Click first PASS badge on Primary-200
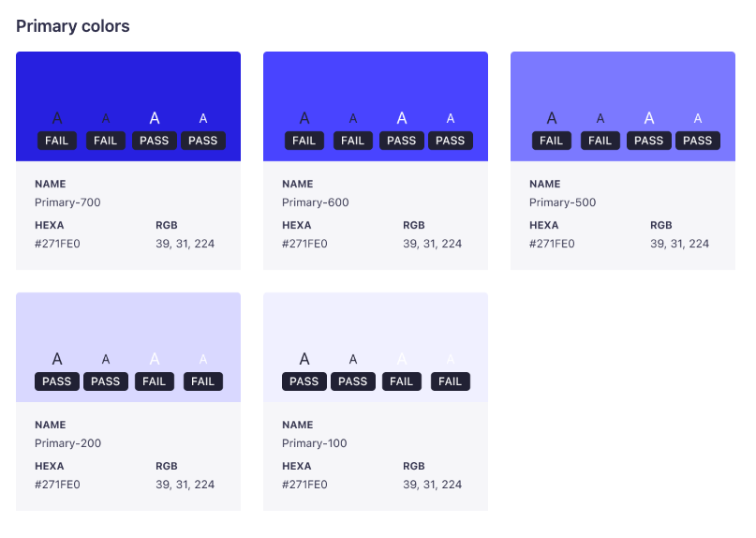Image resolution: width=756 pixels, height=538 pixels. [x=57, y=381]
